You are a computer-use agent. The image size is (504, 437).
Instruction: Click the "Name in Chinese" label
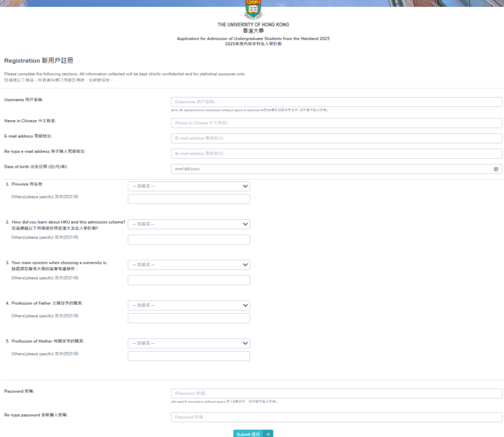click(30, 121)
